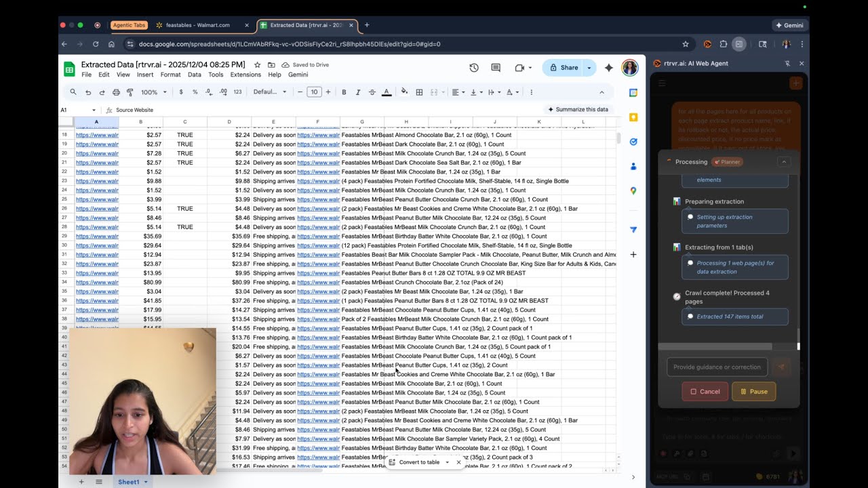Open the font family dropdown
Image resolution: width=868 pixels, height=488 pixels.
pos(270,92)
